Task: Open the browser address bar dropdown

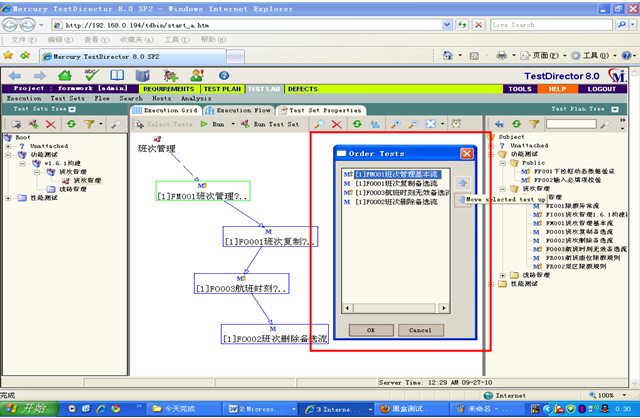Action: pos(447,25)
